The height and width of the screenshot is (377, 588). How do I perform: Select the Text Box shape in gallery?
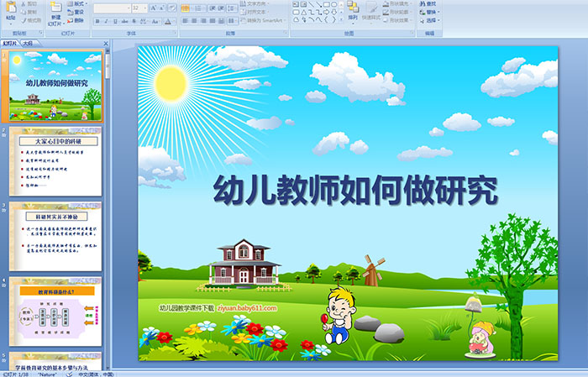coord(296,4)
